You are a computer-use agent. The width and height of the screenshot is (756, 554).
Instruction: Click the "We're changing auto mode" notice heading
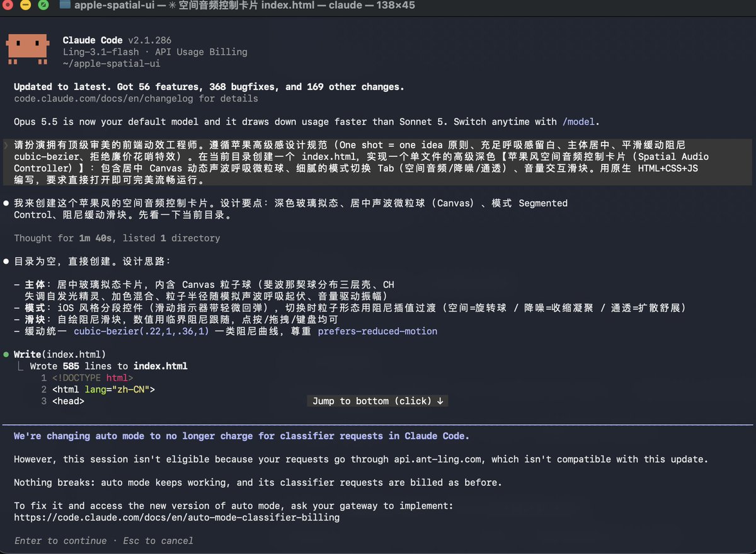[241, 436]
